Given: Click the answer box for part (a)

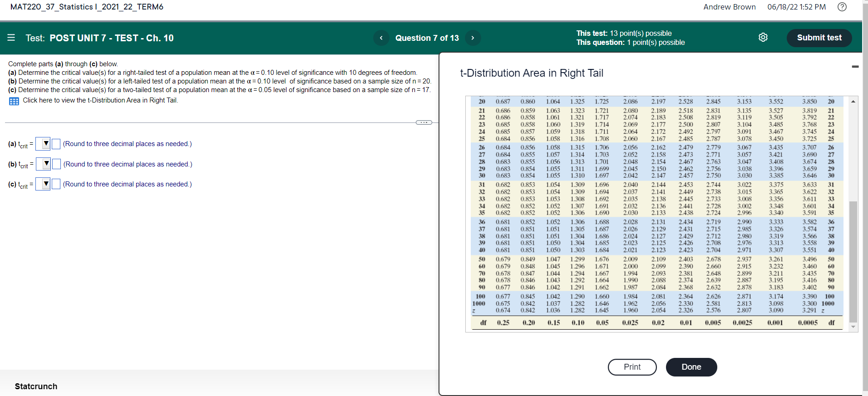Looking at the screenshot, I should tap(56, 144).
